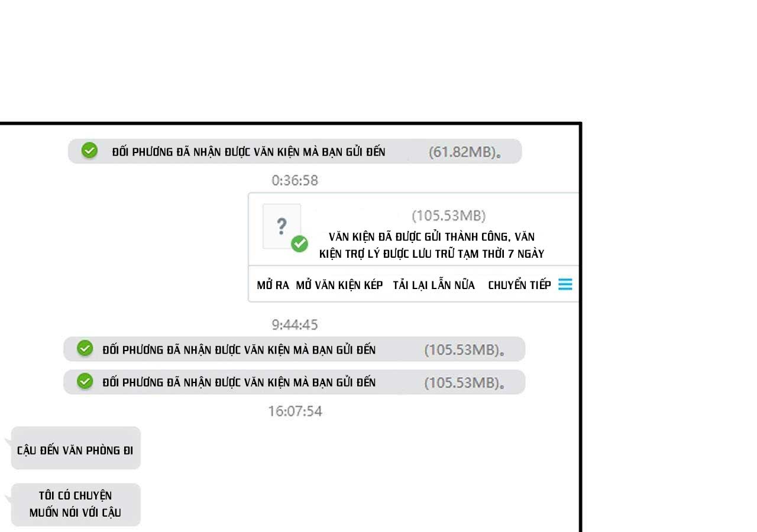Click the unknown file type question mark icon

(282, 226)
